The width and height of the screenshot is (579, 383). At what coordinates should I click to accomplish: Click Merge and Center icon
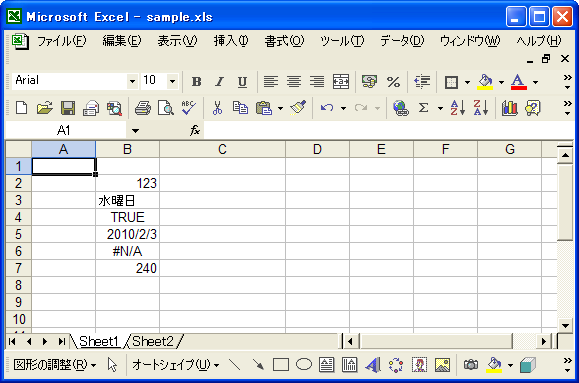(340, 82)
